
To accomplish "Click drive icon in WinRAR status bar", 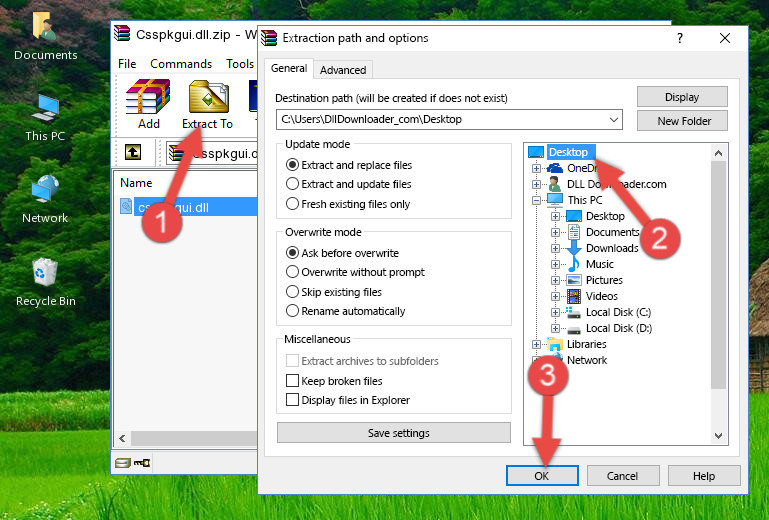I will click(x=123, y=462).
